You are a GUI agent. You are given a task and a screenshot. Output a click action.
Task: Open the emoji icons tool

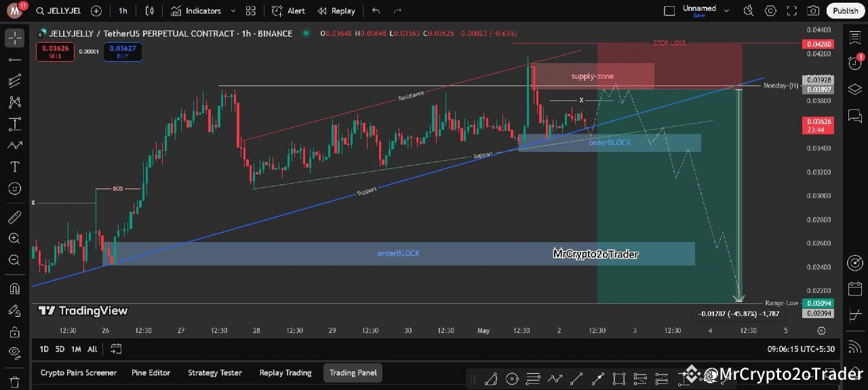click(x=14, y=189)
